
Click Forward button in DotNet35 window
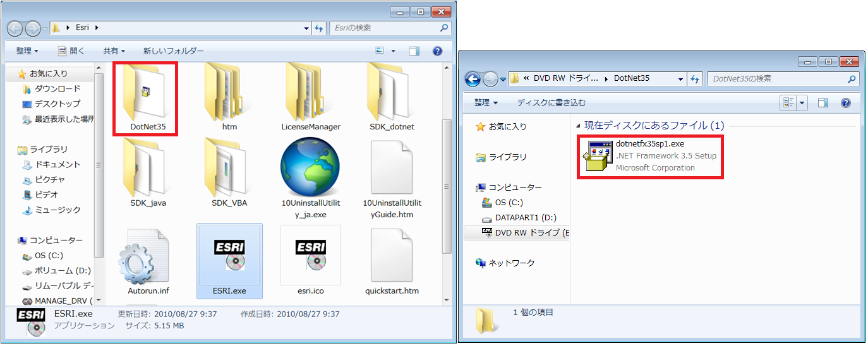490,79
